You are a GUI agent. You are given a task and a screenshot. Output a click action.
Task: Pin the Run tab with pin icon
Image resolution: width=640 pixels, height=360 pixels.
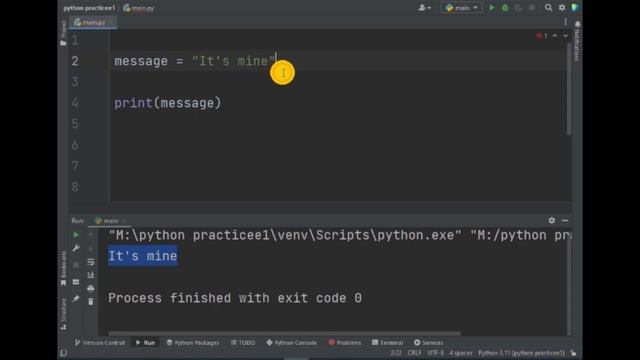76,299
